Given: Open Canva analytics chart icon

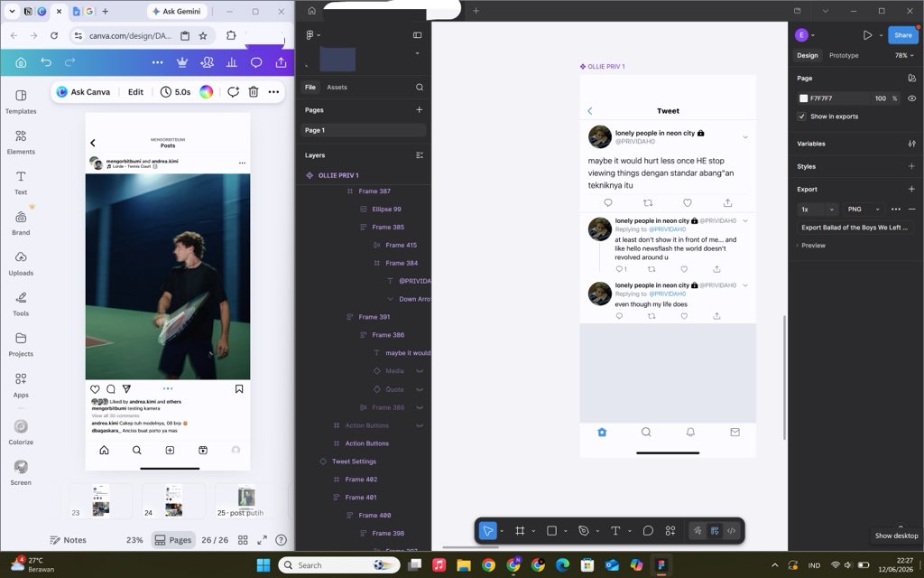Looking at the screenshot, I should (232, 62).
